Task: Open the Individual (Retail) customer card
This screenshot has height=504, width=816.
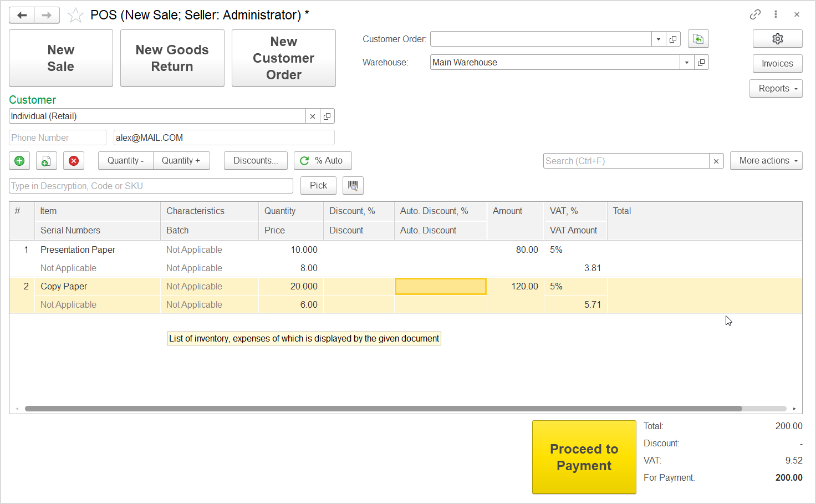Action: pyautogui.click(x=327, y=116)
